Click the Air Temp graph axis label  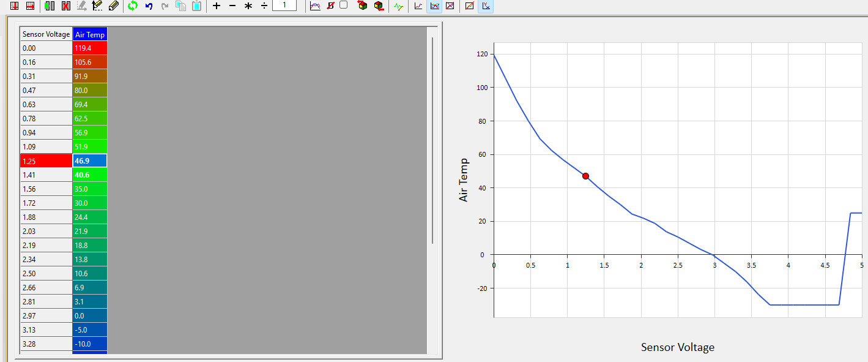[464, 180]
